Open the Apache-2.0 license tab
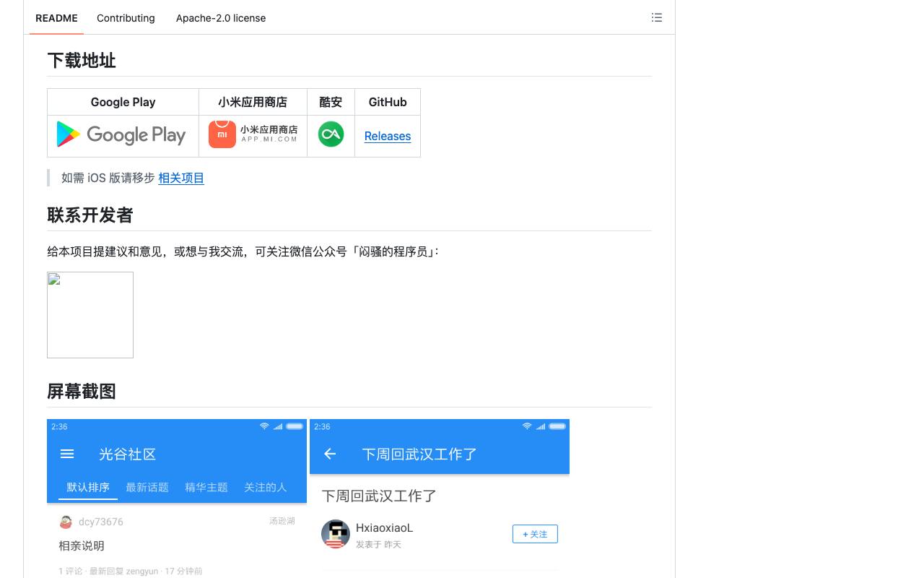924x578 pixels. (x=221, y=18)
